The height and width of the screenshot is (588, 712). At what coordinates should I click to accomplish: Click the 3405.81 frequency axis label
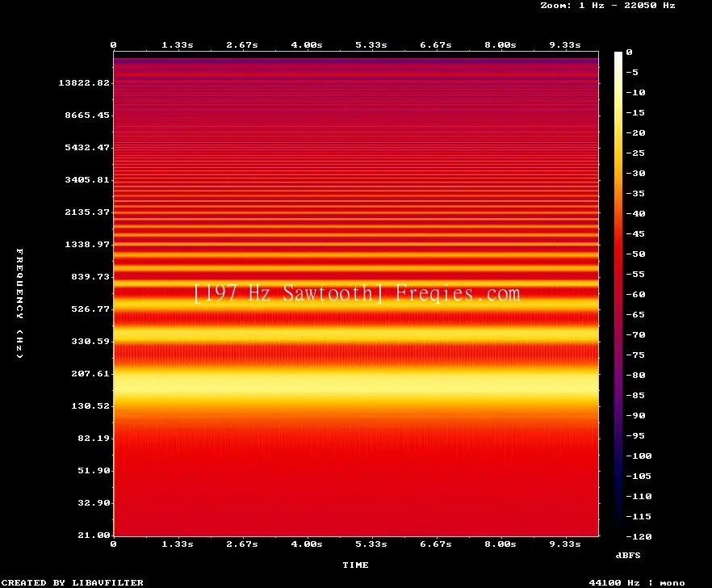(x=87, y=179)
